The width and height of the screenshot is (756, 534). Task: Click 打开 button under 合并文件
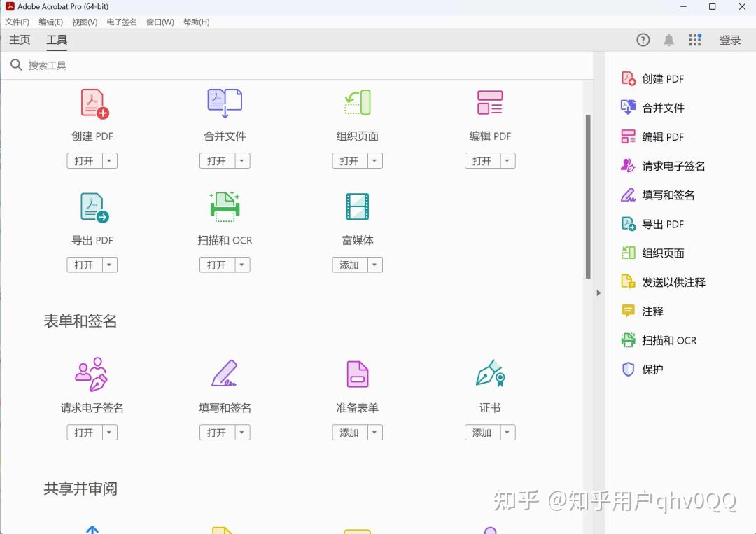pyautogui.click(x=217, y=160)
